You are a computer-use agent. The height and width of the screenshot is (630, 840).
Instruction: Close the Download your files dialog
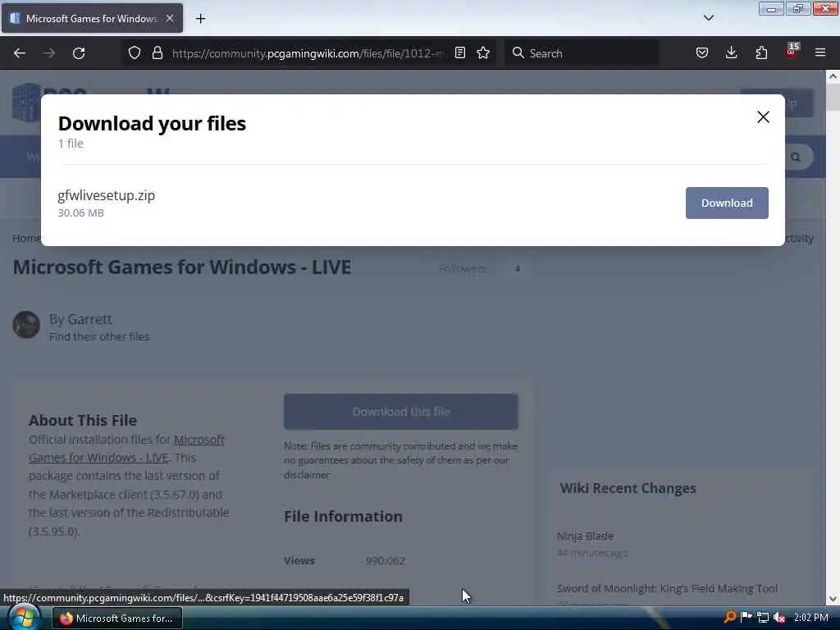(763, 116)
